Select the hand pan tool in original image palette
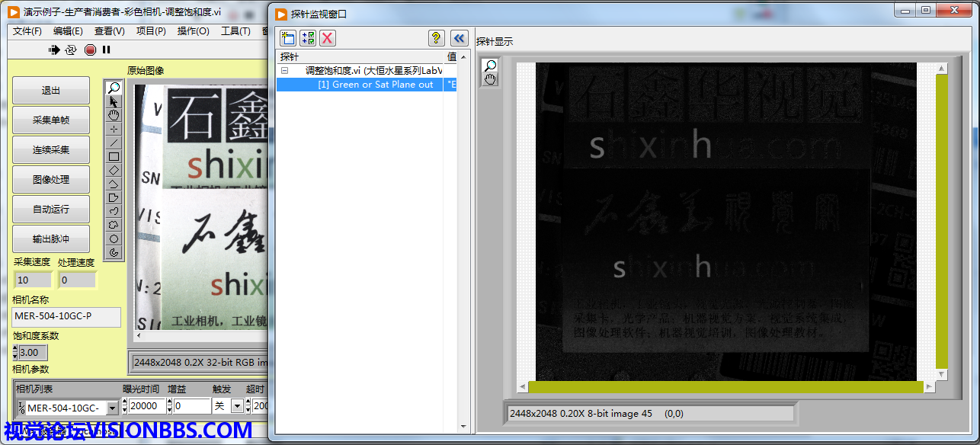This screenshot has width=980, height=445. click(114, 115)
